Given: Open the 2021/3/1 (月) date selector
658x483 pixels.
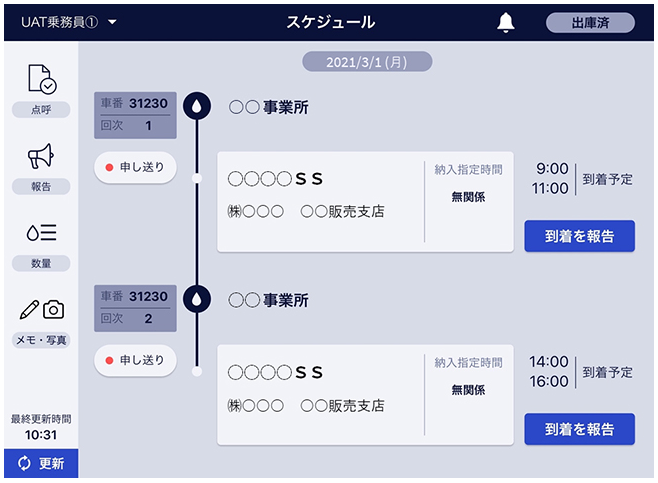Looking at the screenshot, I should point(367,62).
